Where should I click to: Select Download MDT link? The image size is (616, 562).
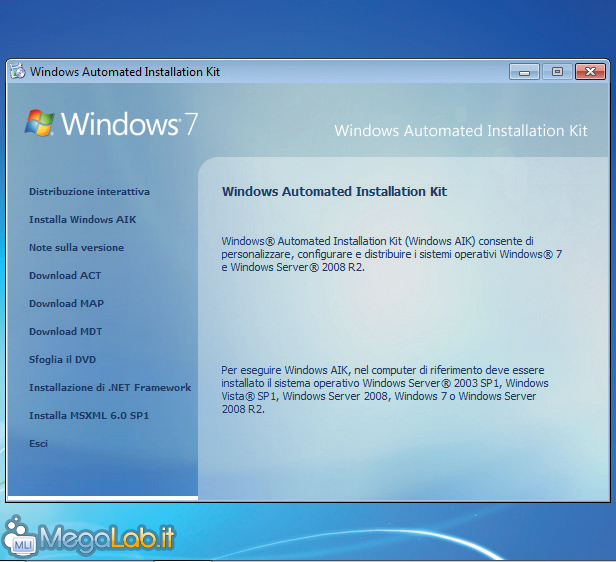click(65, 331)
